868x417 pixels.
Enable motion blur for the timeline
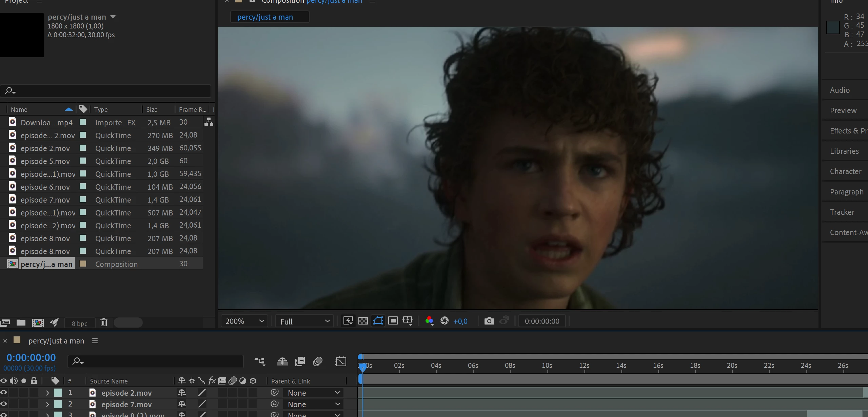coord(318,361)
